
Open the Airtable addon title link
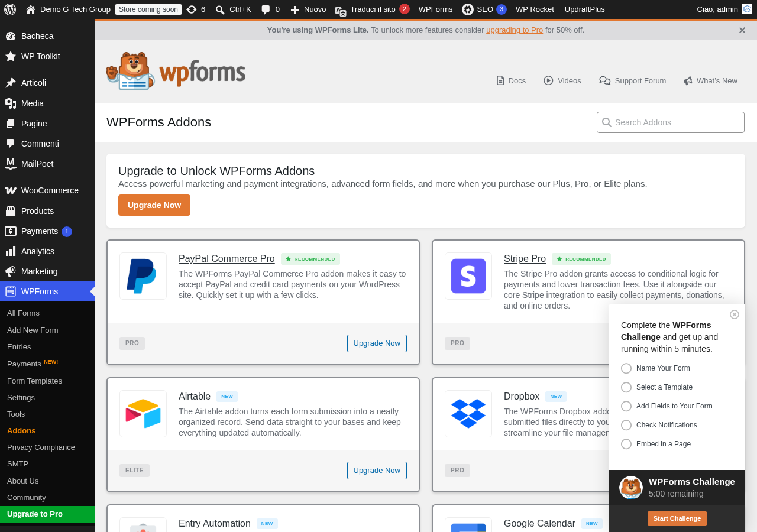(x=195, y=397)
